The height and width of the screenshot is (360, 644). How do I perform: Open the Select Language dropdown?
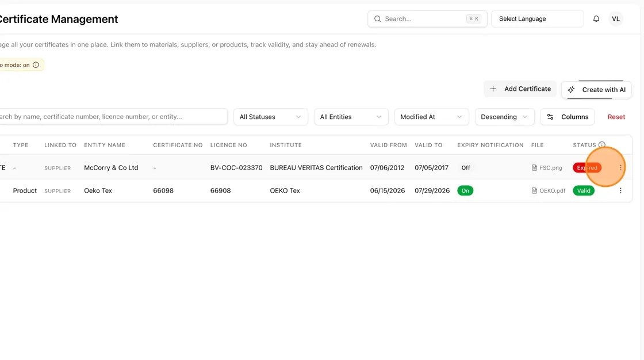[x=537, y=19]
